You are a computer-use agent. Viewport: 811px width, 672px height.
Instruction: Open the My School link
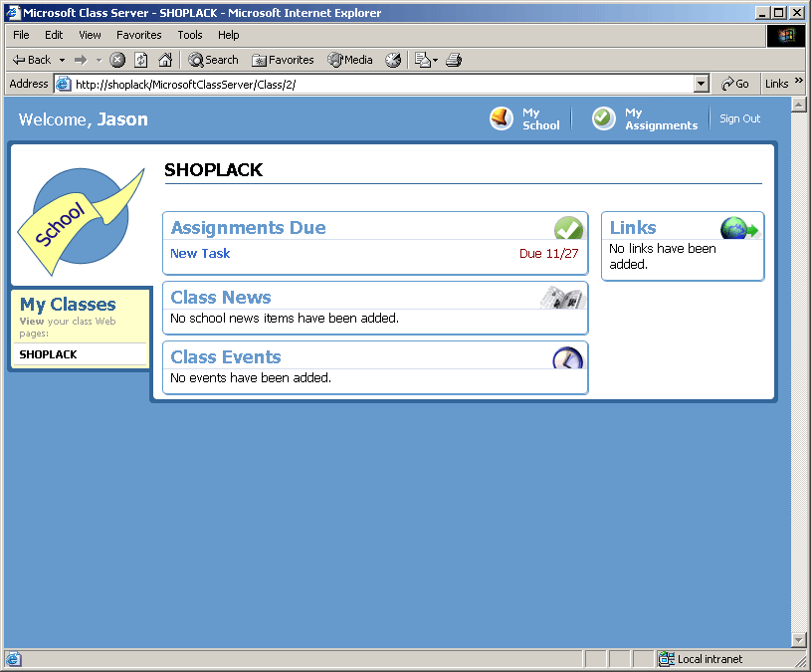541,119
